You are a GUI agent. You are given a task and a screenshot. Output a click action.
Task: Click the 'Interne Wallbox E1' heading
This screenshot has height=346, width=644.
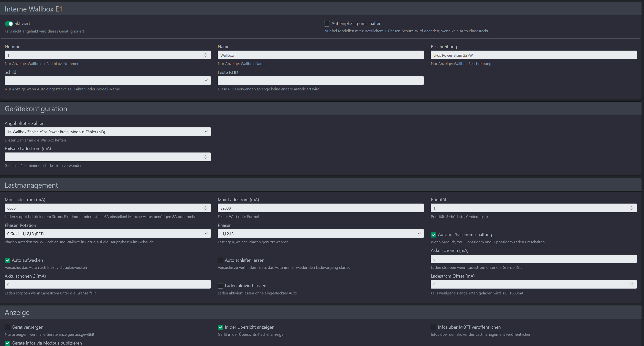click(33, 9)
